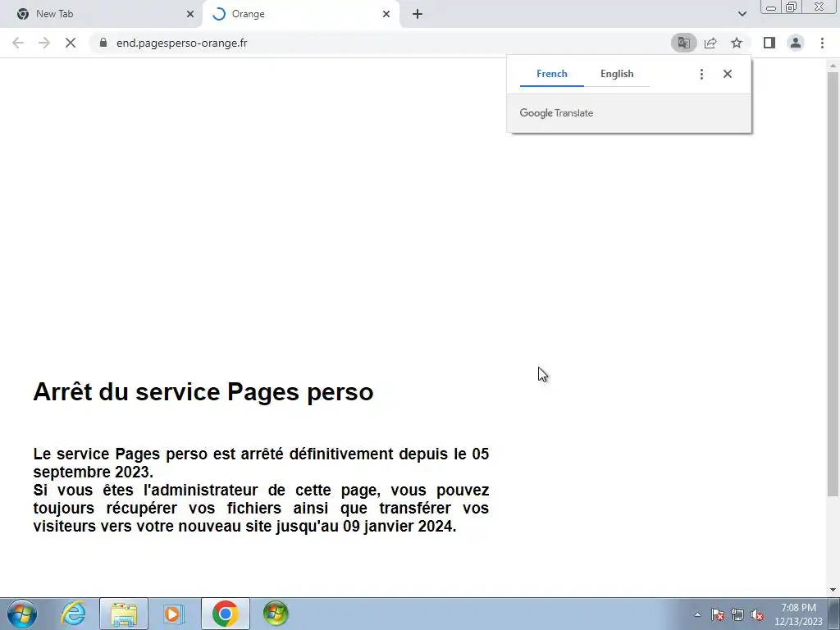The width and height of the screenshot is (840, 630).
Task: Show hidden system tray icons
Action: coord(697,615)
